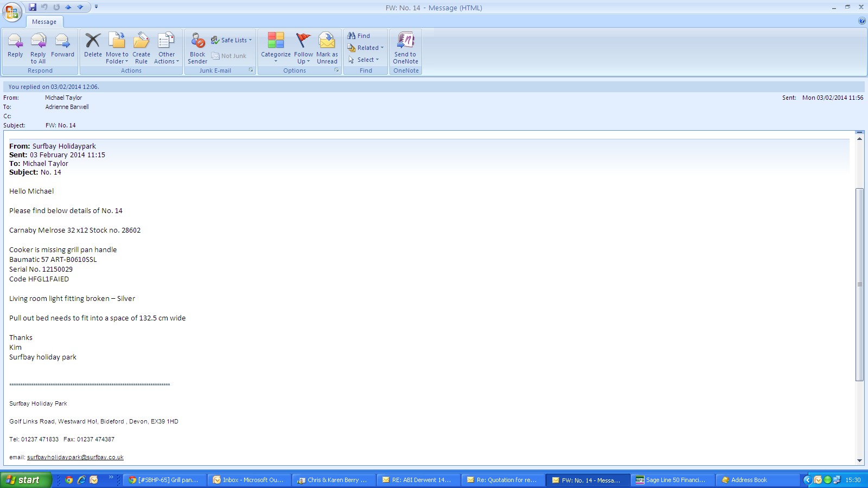Click the Not Junk button
868x488 pixels.
229,56
